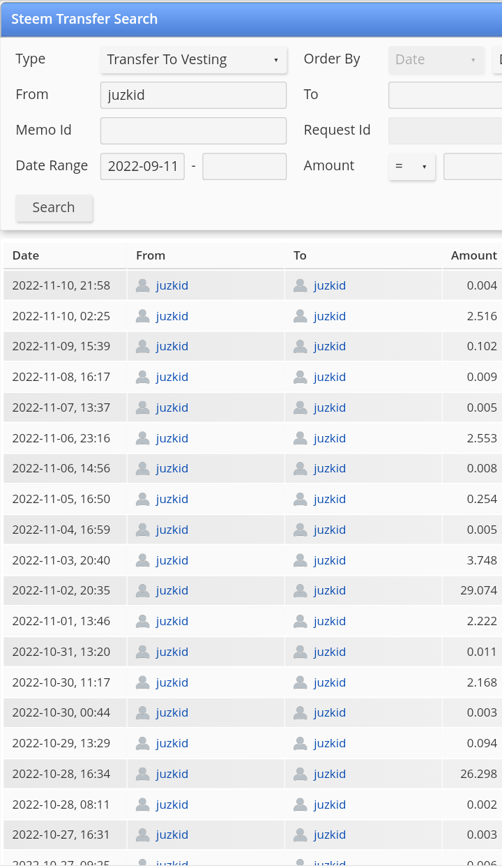The image size is (502, 868).
Task: Click the Search button
Action: point(54,207)
